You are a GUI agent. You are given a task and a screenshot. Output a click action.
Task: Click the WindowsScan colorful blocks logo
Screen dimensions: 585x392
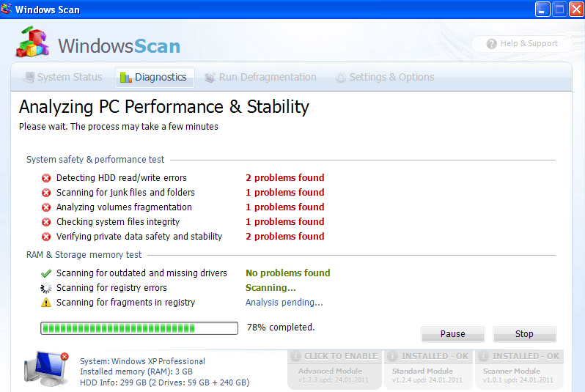point(32,44)
